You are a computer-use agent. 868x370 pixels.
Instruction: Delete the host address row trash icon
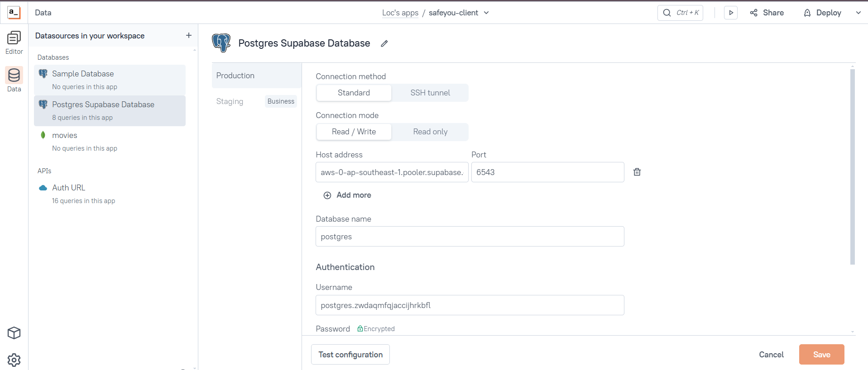click(x=637, y=172)
